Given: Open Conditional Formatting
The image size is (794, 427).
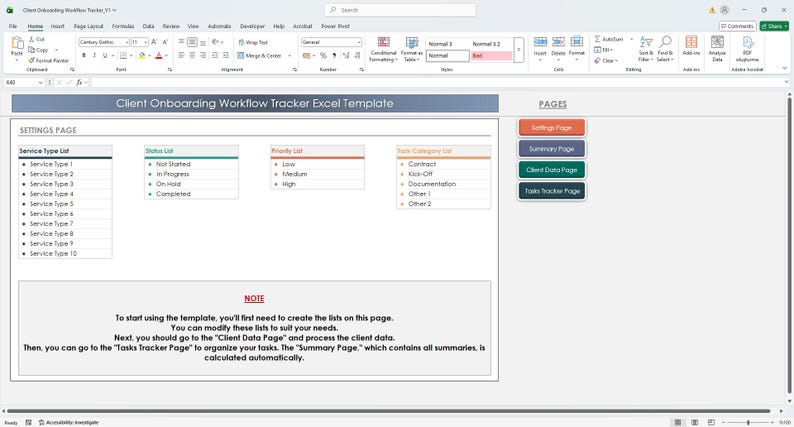Looking at the screenshot, I should pos(383,49).
